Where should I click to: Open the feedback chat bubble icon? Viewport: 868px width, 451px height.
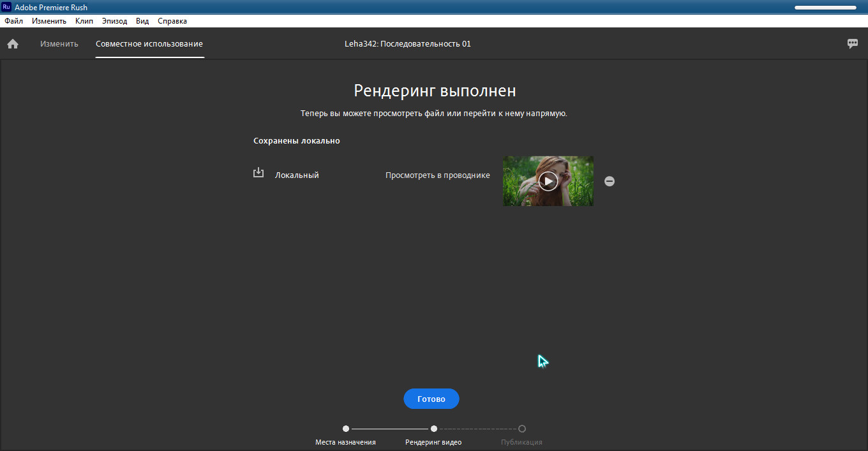click(x=853, y=44)
